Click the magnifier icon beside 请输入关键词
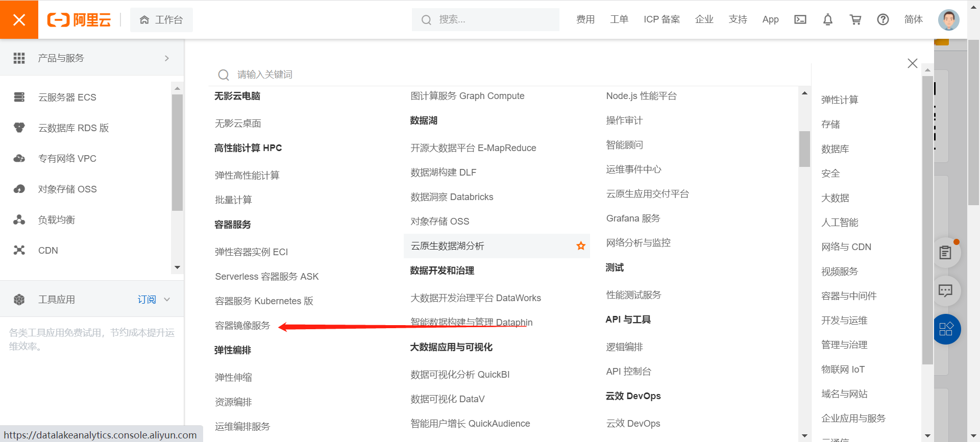This screenshot has width=980, height=442. tap(223, 75)
